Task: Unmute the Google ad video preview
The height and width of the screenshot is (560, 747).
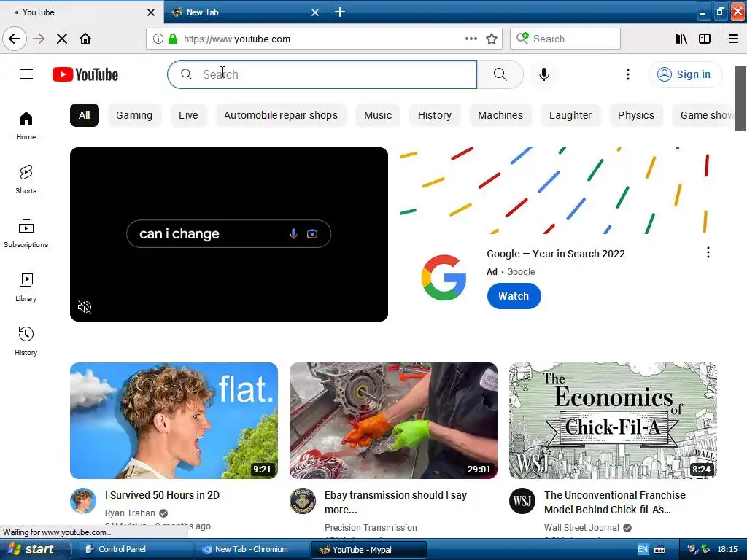Action: 85,307
